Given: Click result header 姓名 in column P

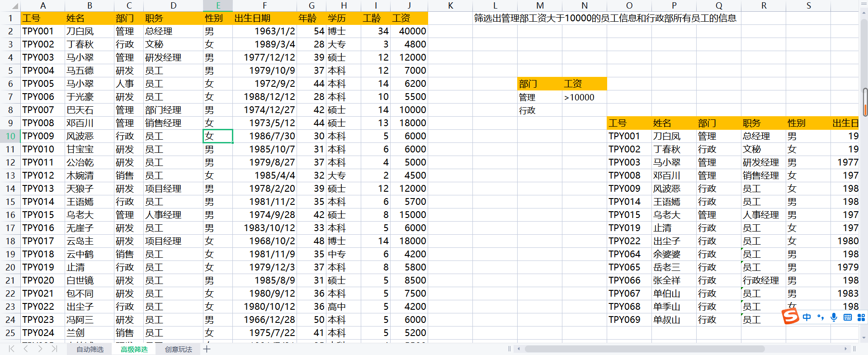Looking at the screenshot, I should point(674,123).
